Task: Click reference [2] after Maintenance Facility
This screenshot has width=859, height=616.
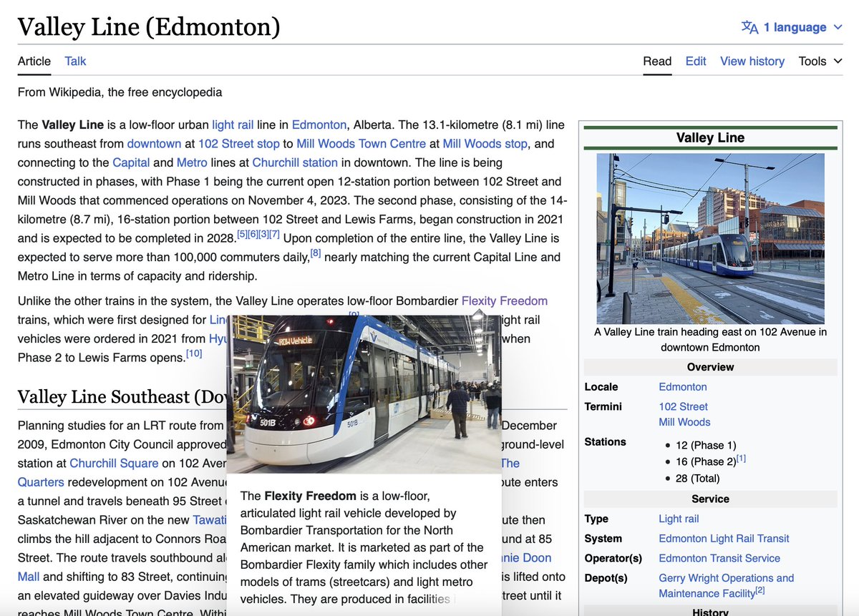Action: 760,590
